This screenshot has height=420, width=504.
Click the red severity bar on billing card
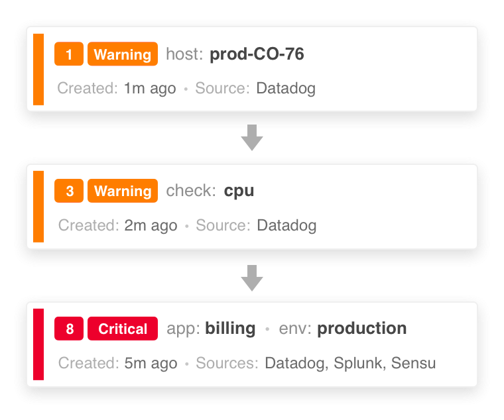tap(38, 344)
